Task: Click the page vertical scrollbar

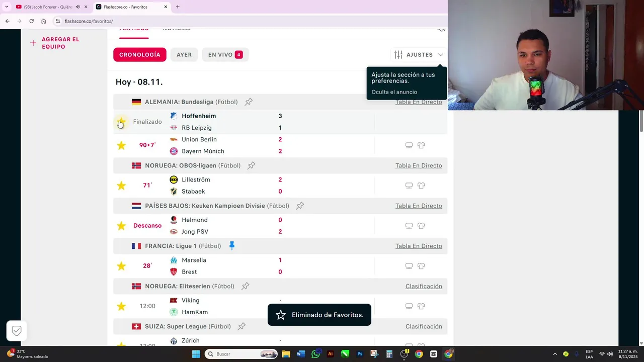Action: click(641, 121)
